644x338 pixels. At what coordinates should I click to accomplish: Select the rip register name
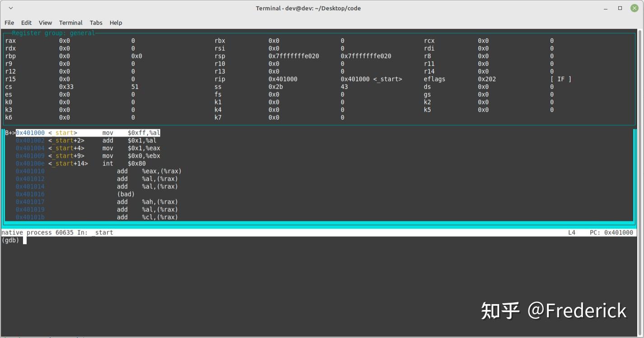[220, 79]
